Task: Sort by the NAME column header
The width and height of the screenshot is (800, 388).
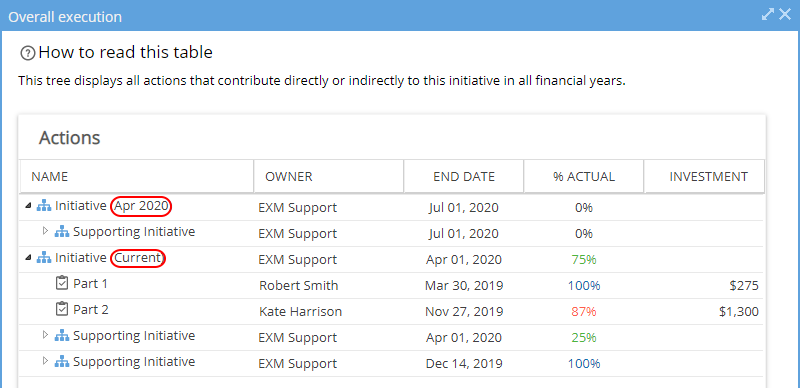Action: pos(136,177)
